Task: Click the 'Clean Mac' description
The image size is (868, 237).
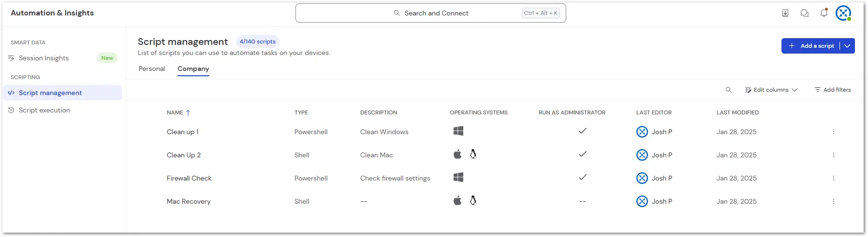Action: pos(377,155)
